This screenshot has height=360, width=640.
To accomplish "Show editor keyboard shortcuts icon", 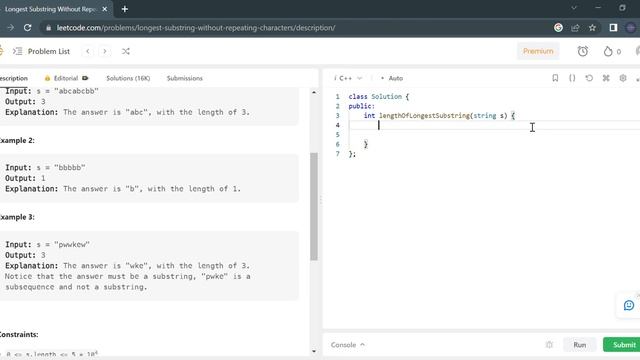I will click(x=606, y=78).
